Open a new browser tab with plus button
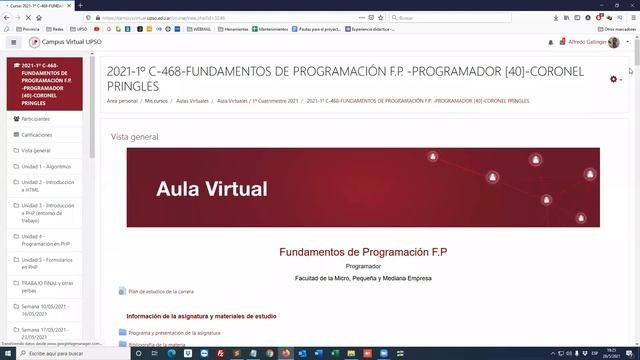Screen dimensions: 640x360 [80, 5]
